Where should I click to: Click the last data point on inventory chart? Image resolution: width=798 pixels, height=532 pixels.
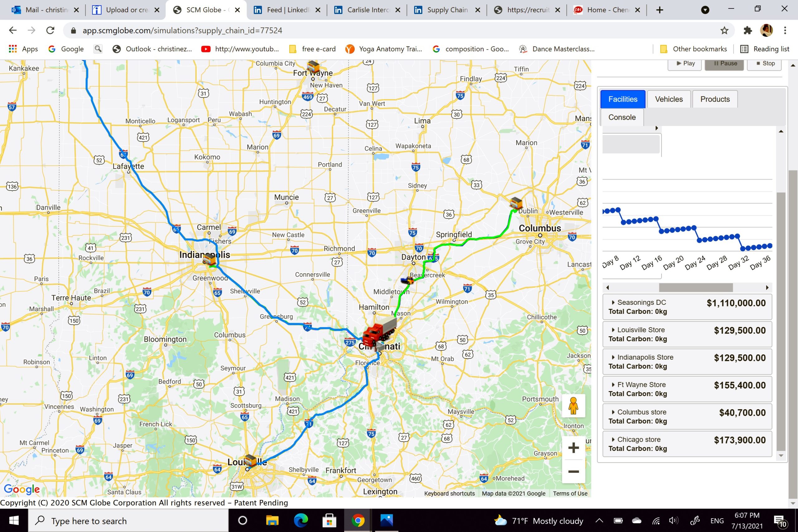pyautogui.click(x=770, y=246)
